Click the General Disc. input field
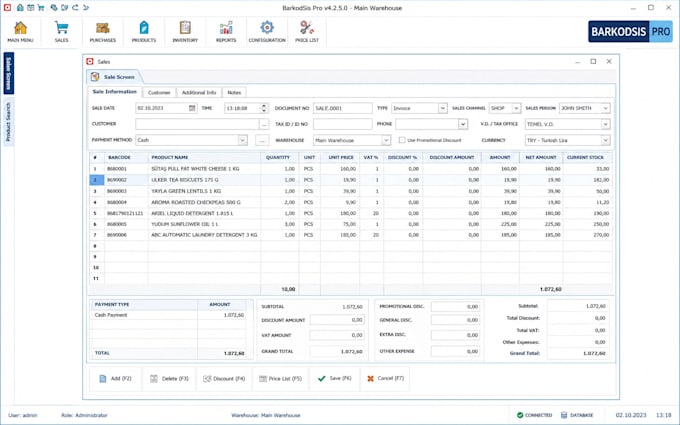Viewport: 680px width, 425px height. [455, 320]
